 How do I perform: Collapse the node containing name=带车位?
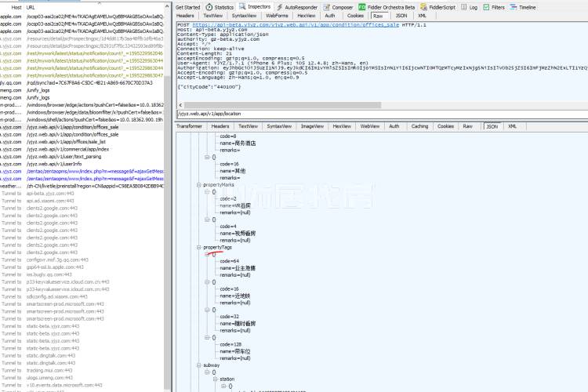pyautogui.click(x=207, y=338)
